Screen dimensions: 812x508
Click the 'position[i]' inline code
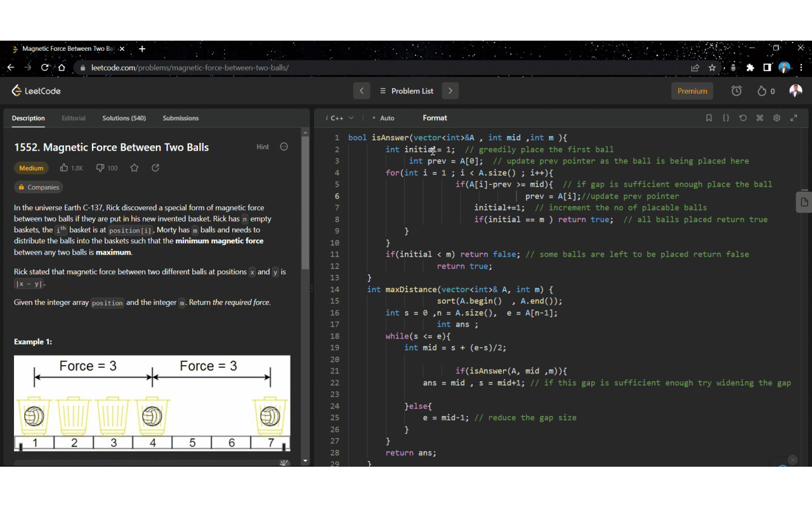[x=131, y=231]
